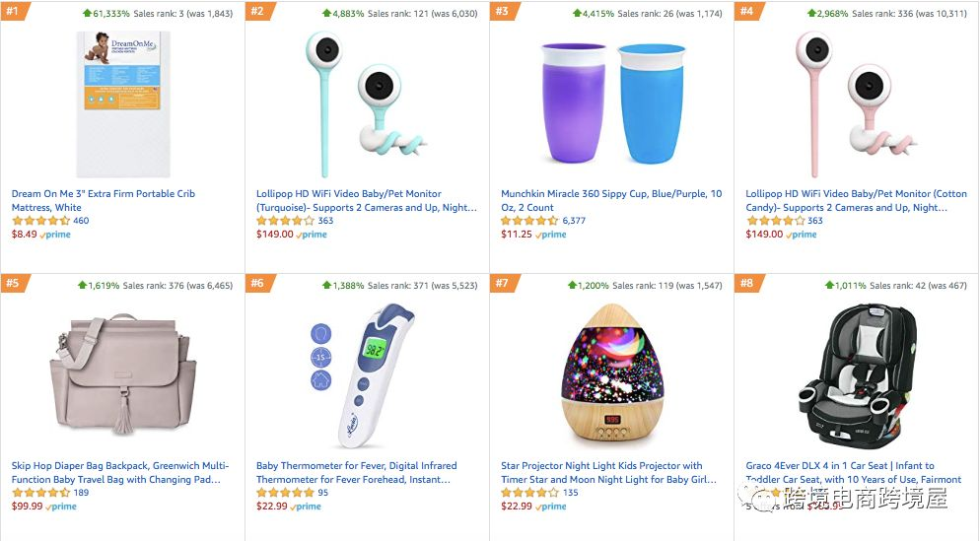Open the Star Projector night light image
The width and height of the screenshot is (980, 541).
tap(612, 373)
